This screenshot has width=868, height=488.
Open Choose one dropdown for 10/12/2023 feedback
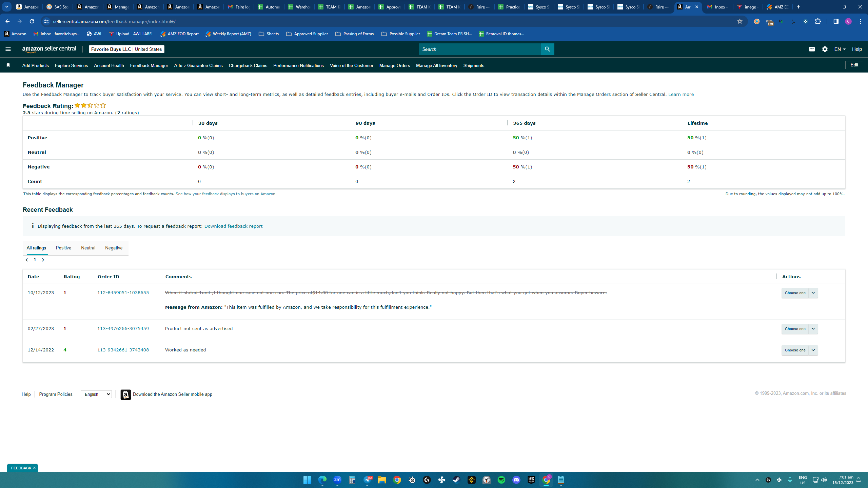coord(800,293)
